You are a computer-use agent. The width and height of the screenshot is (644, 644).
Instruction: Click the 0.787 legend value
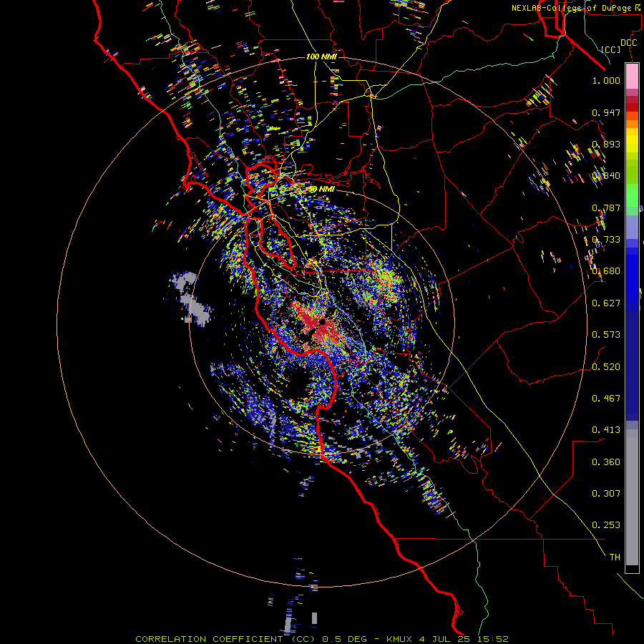tap(606, 208)
